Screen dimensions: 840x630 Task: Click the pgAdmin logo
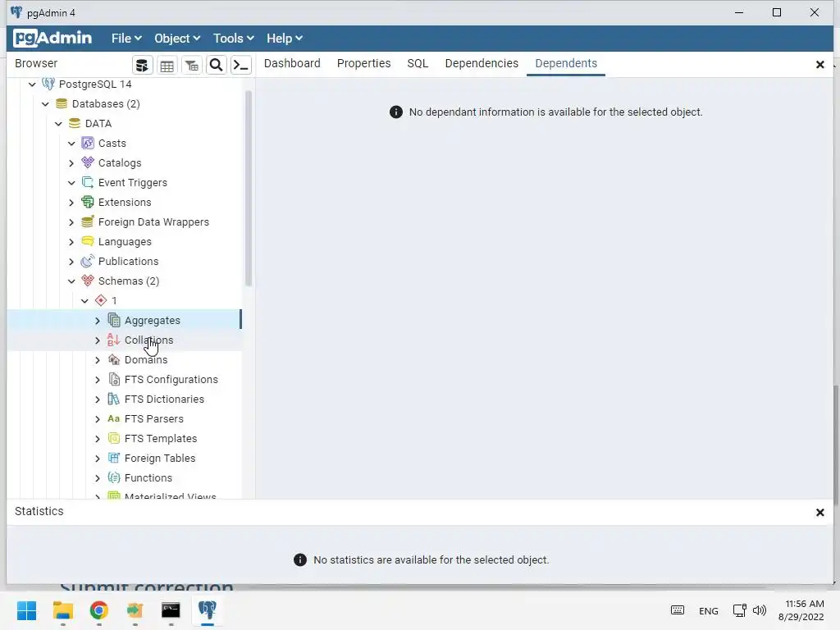pyautogui.click(x=53, y=38)
